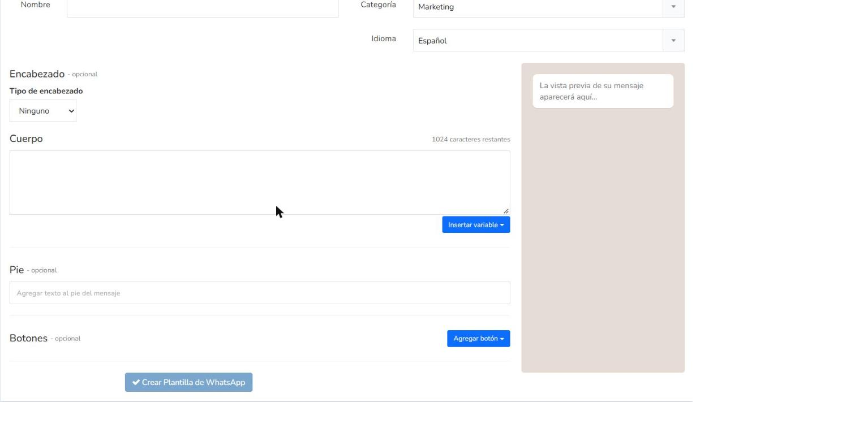Focus the Pie footer text field

click(x=260, y=293)
